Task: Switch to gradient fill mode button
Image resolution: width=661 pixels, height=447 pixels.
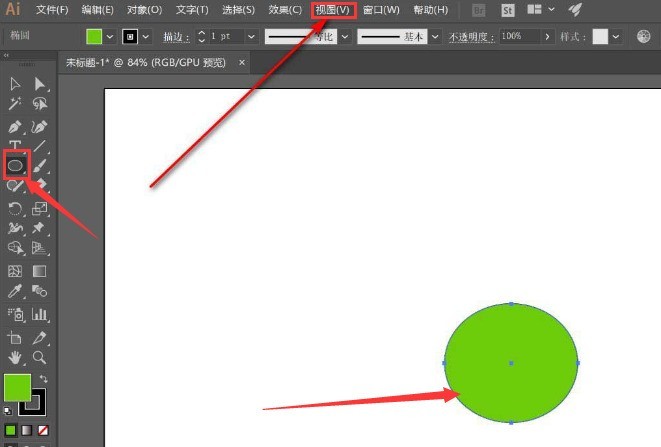Action: pyautogui.click(x=27, y=430)
